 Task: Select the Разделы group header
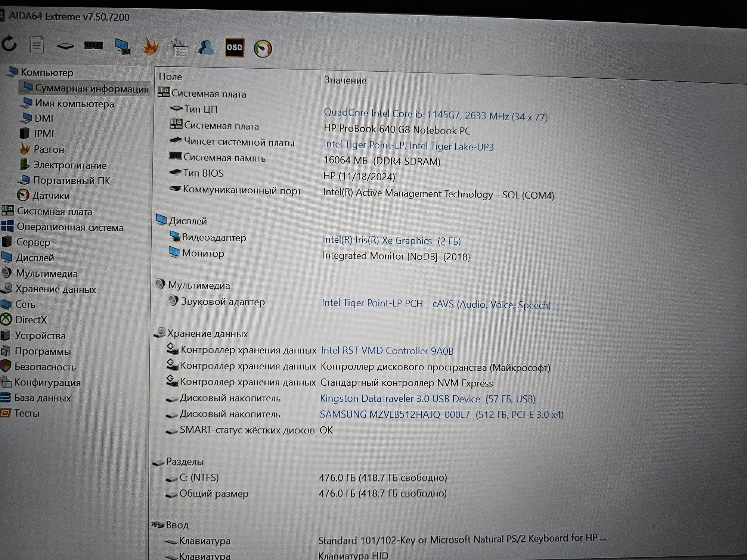(185, 462)
